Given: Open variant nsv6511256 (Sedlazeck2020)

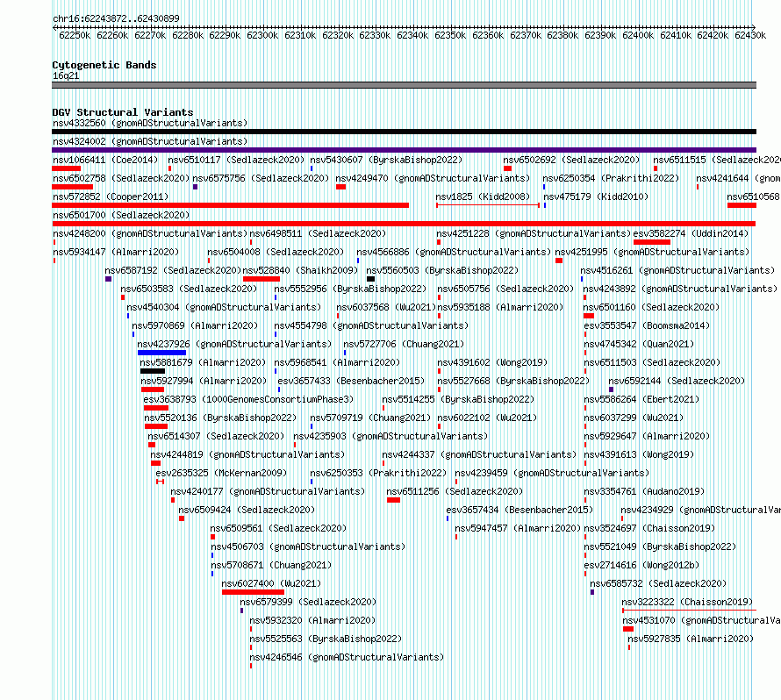Looking at the screenshot, I should pos(455,491).
